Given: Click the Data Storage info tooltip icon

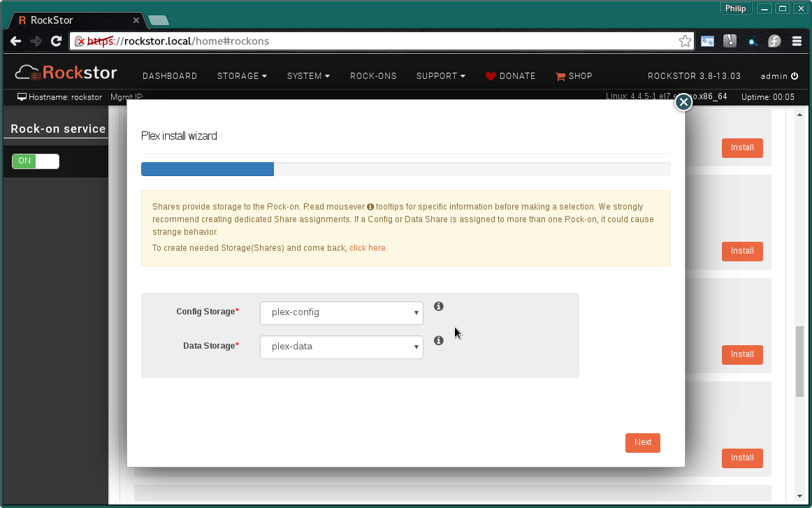Looking at the screenshot, I should click(439, 340).
